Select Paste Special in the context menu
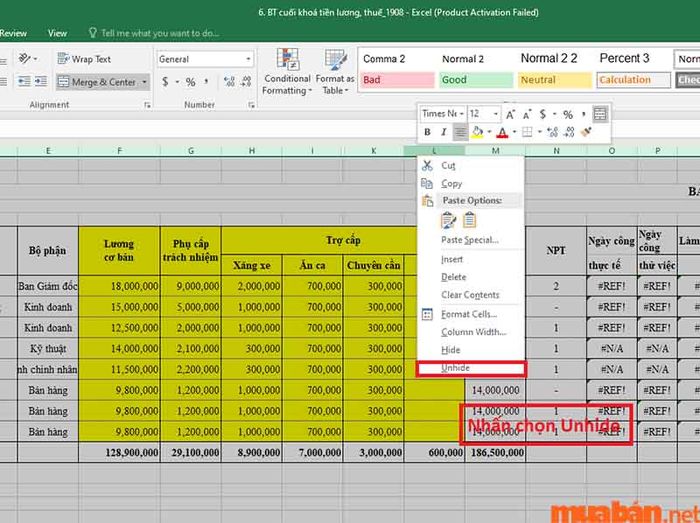This screenshot has width=700, height=523. pos(471,240)
